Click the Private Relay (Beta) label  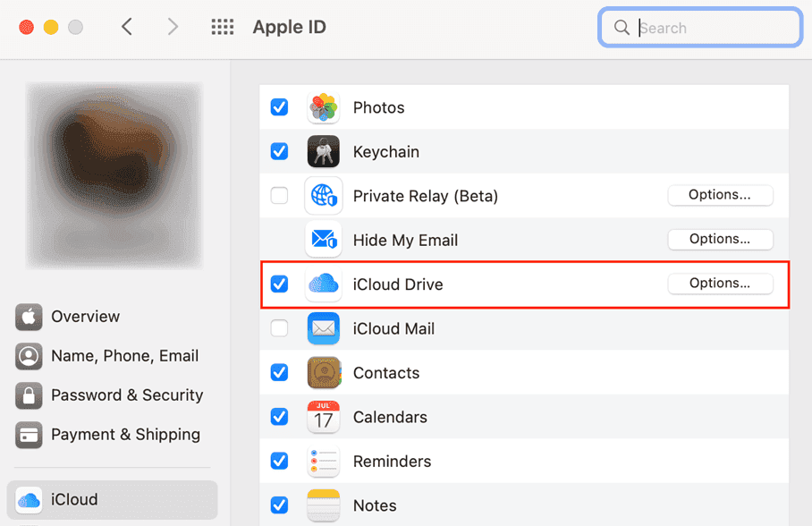click(x=425, y=196)
